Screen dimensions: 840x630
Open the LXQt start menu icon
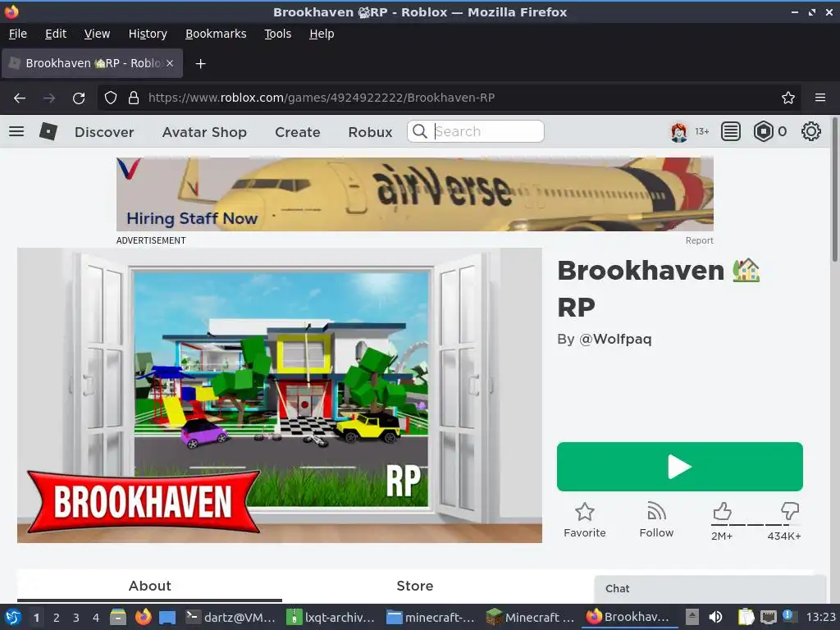[13, 617]
